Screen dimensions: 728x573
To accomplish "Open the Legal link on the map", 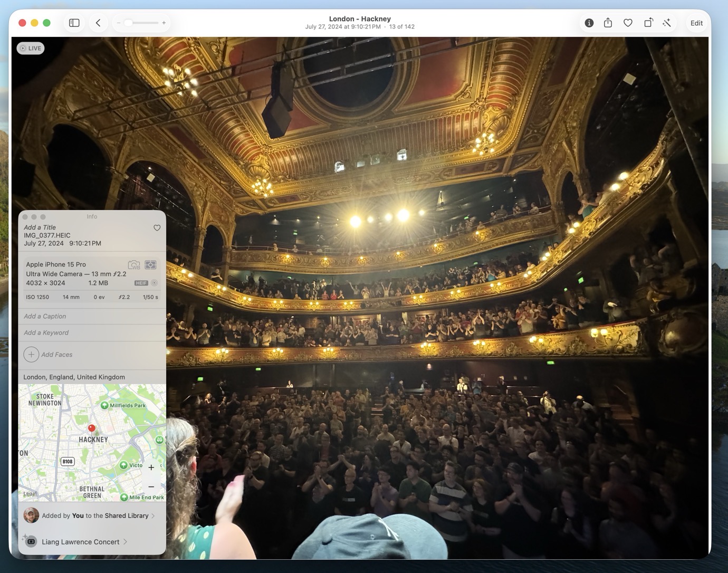I will [30, 494].
